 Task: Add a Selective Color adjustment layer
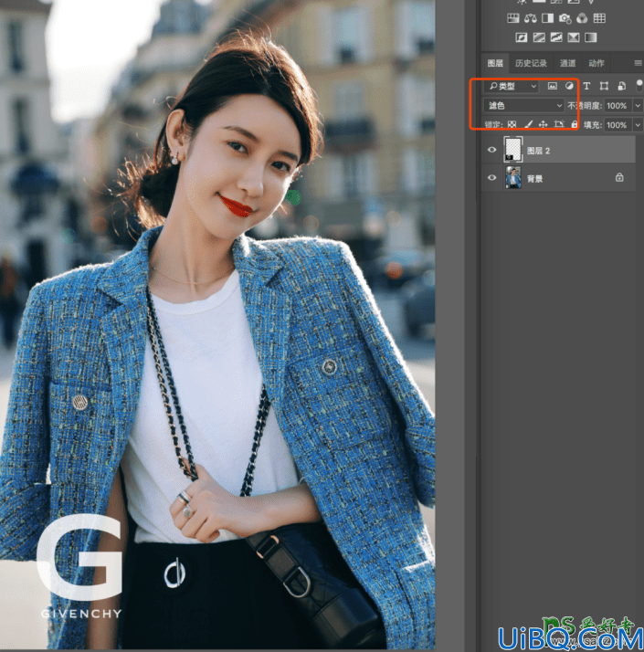[574, 37]
